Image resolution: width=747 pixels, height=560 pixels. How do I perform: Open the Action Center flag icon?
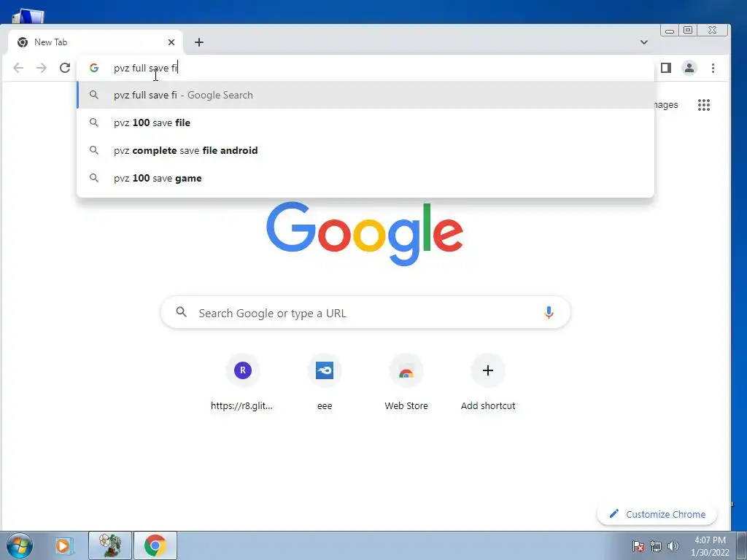[638, 546]
